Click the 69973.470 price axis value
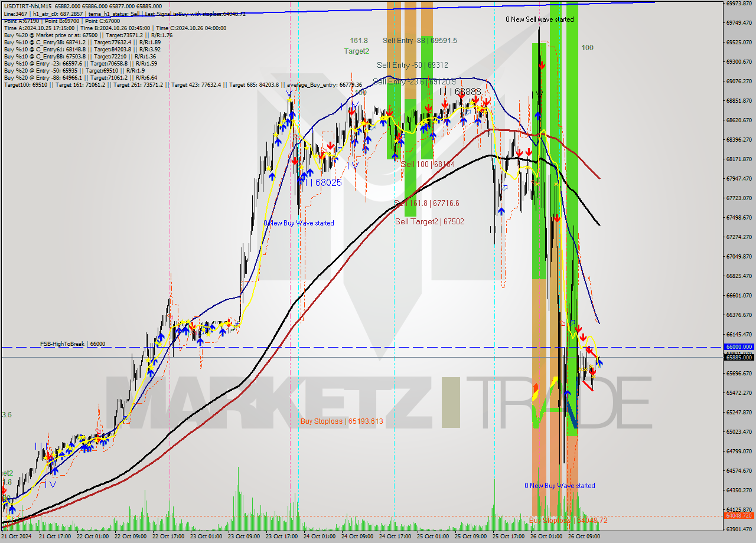 [x=739, y=4]
